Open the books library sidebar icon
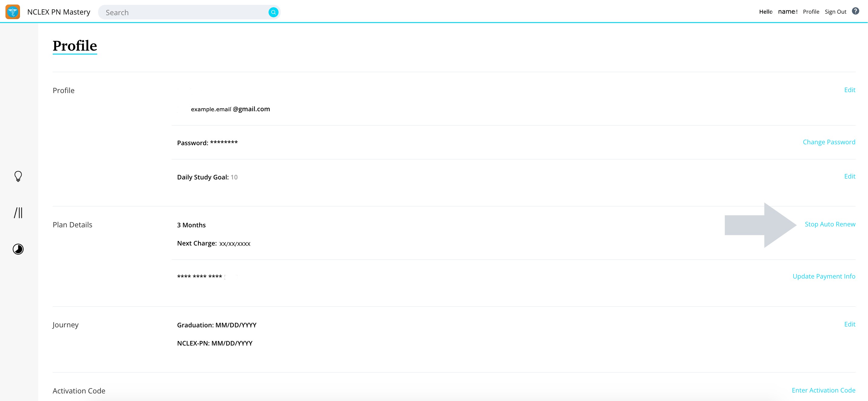The image size is (868, 401). click(18, 212)
